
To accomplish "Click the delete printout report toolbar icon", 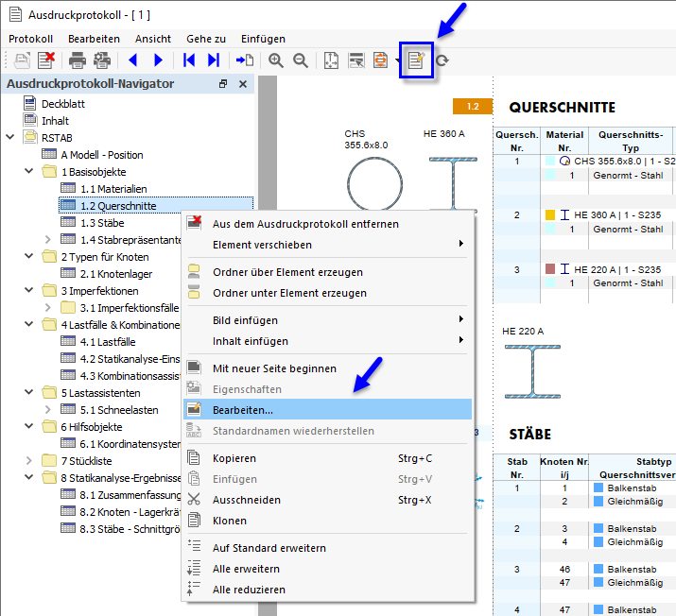I will click(x=46, y=60).
